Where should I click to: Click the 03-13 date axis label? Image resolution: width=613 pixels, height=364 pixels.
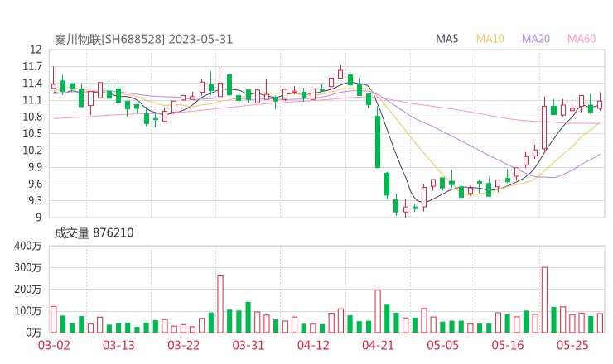pyautogui.click(x=118, y=345)
